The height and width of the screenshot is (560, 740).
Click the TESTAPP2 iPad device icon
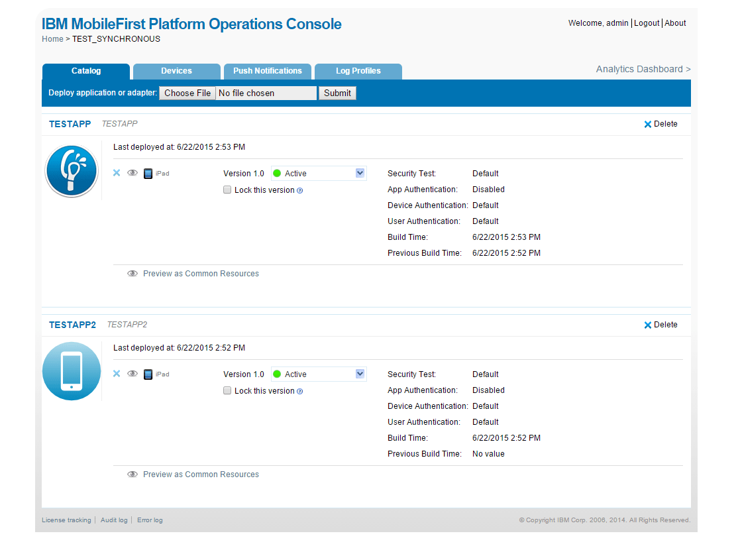tap(148, 374)
